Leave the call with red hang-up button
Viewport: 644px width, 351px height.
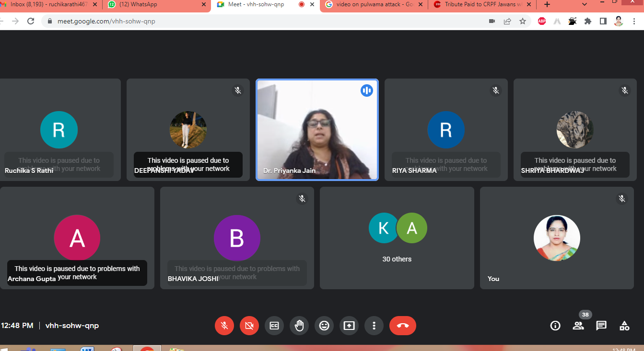tap(403, 326)
